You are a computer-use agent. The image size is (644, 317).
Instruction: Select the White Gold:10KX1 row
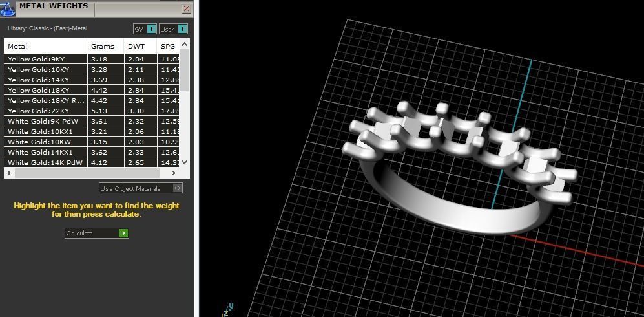92,131
